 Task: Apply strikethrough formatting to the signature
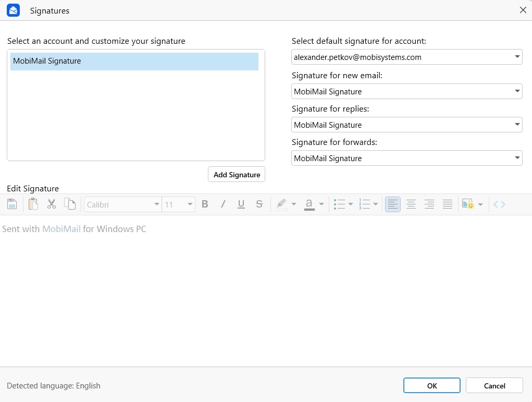click(259, 204)
